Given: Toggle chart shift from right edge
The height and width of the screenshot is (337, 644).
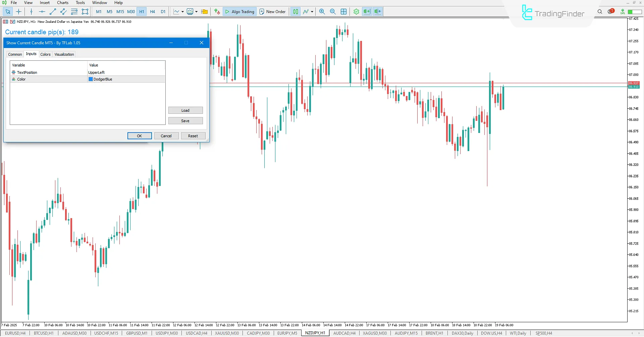Looking at the screenshot, I should (378, 11).
